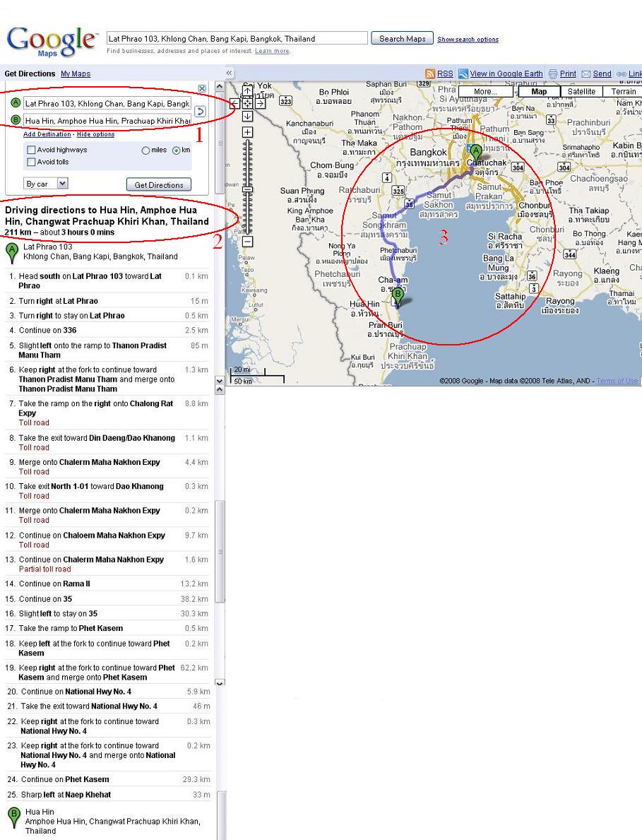The width and height of the screenshot is (642, 840).
Task: Click the main search input field
Action: coord(237,39)
